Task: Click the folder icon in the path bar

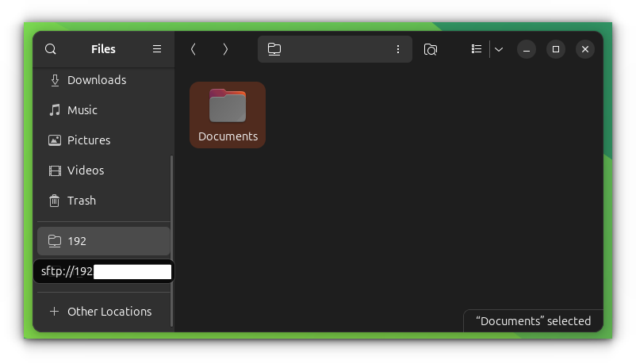Action: (x=274, y=49)
